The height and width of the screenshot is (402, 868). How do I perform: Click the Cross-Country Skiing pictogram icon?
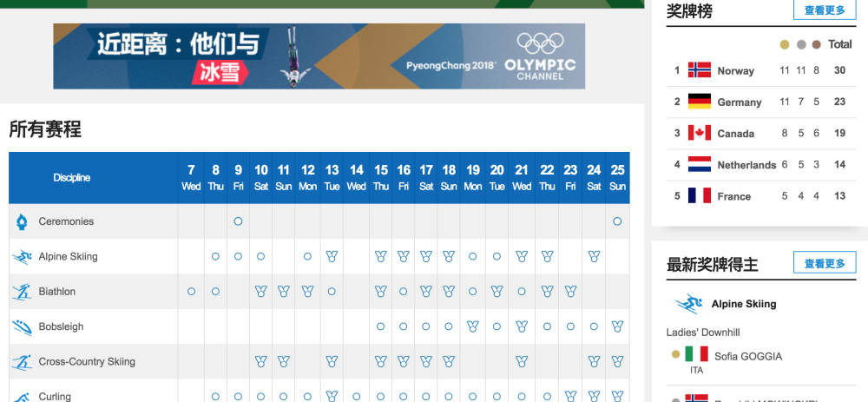[x=23, y=361]
